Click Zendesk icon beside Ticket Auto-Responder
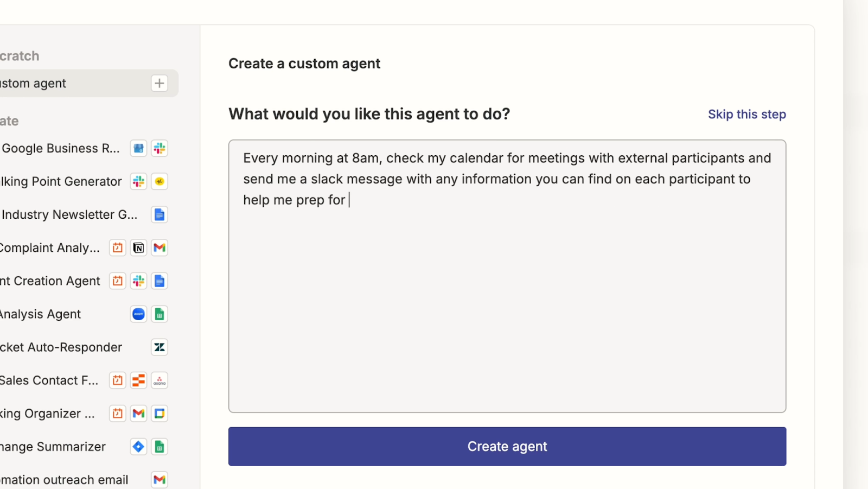The width and height of the screenshot is (868, 489). [x=159, y=347]
